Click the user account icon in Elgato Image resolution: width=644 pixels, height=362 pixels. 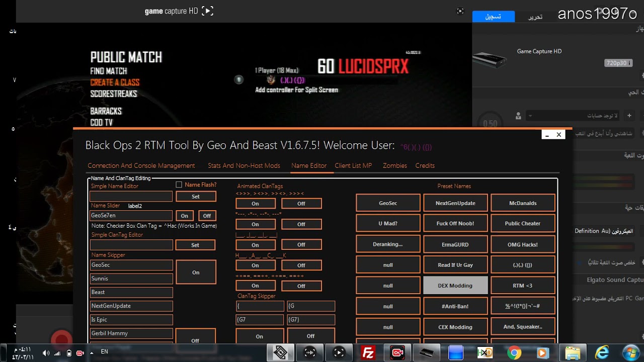click(x=518, y=116)
